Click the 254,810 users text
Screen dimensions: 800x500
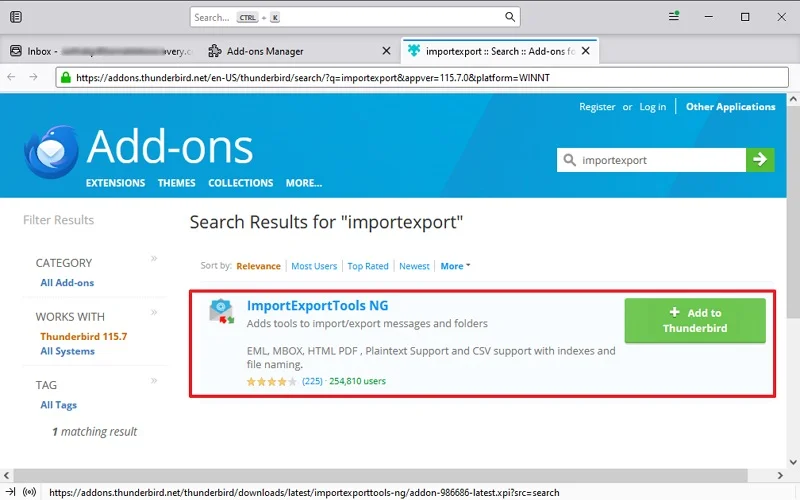point(357,381)
